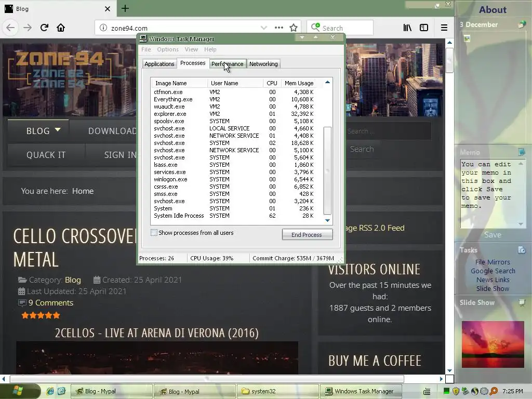
Task: Sort processes by Mem Usage column
Action: [x=299, y=83]
